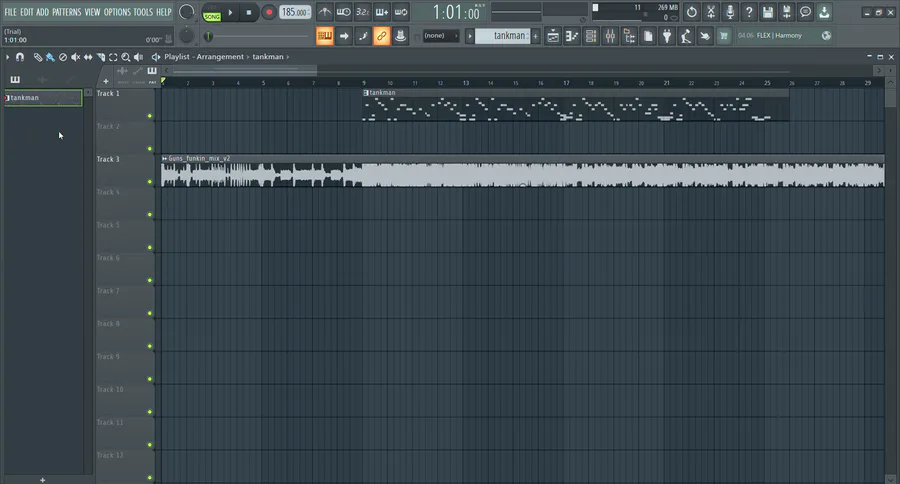Open the HELP menu

coord(164,12)
